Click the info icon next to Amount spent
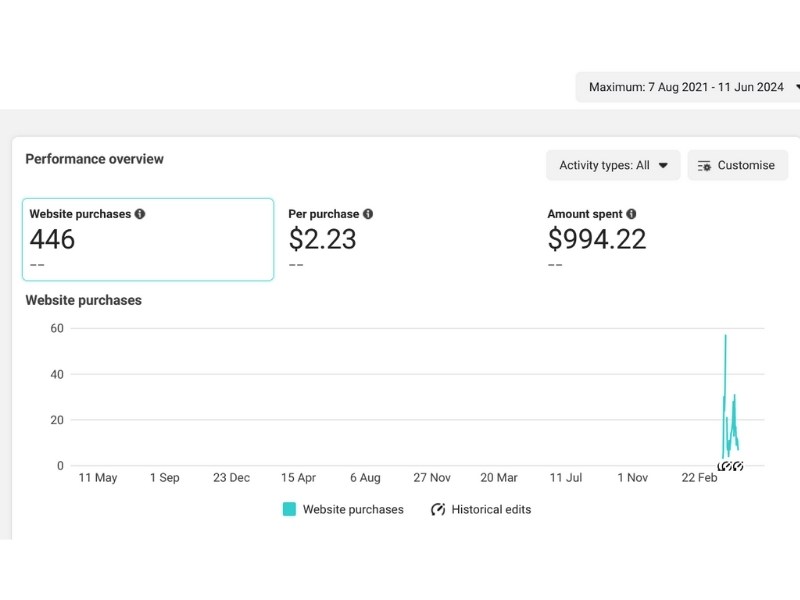Screen dimensions: 800x600 point(631,214)
